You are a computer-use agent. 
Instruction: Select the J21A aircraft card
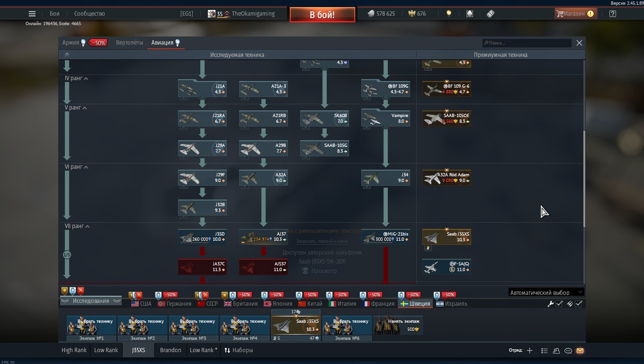coord(202,89)
